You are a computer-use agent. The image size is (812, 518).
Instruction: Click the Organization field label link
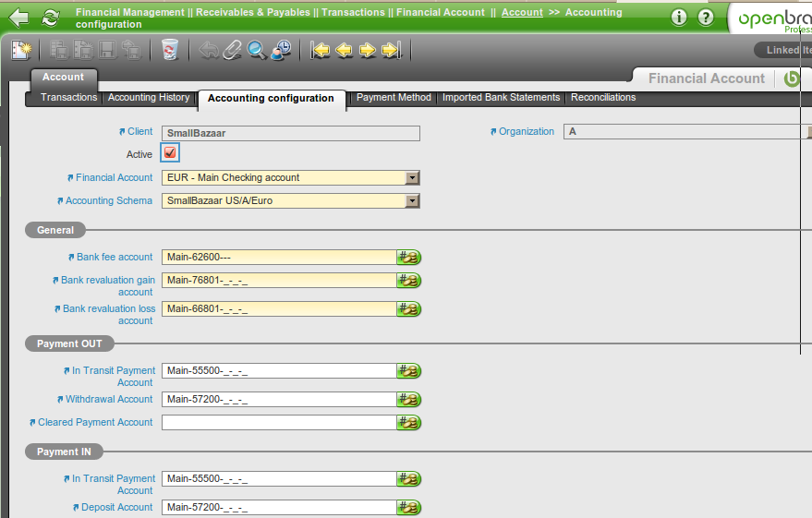526,132
